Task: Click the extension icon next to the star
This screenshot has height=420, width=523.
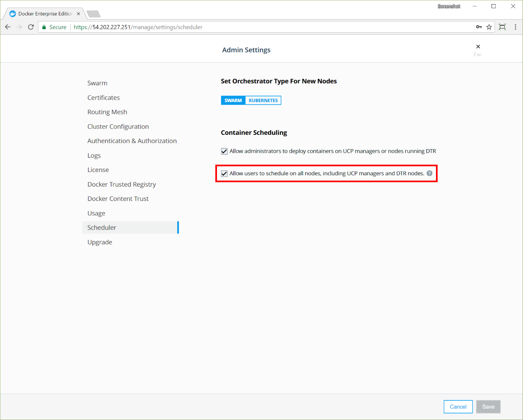Action: (x=502, y=27)
